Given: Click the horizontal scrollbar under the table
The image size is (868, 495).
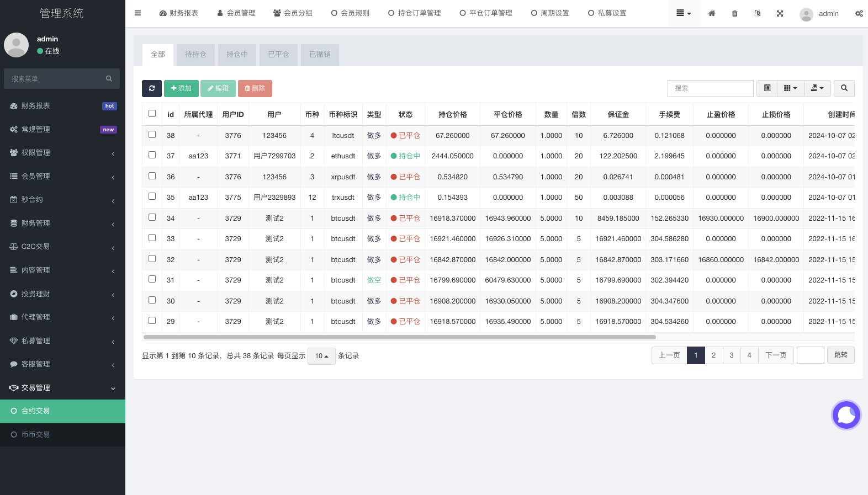Looking at the screenshot, I should [x=399, y=337].
